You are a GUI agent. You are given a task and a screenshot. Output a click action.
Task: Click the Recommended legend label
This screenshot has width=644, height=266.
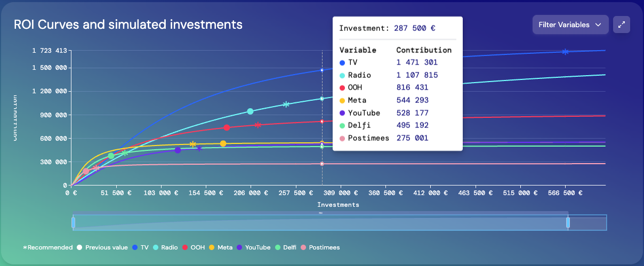click(48, 247)
